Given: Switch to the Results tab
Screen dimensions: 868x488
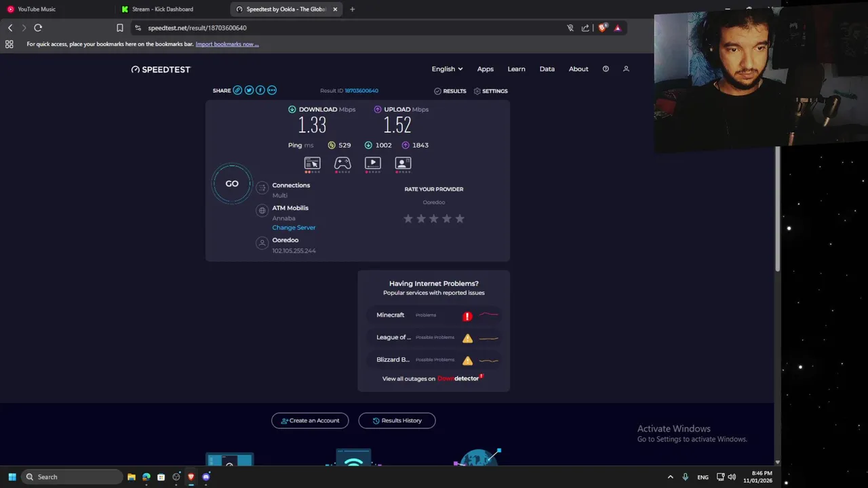Looking at the screenshot, I should 450,91.
